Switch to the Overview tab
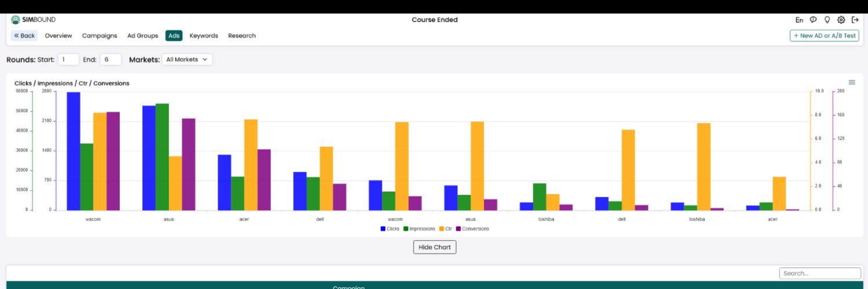868x289 pixels. [58, 36]
